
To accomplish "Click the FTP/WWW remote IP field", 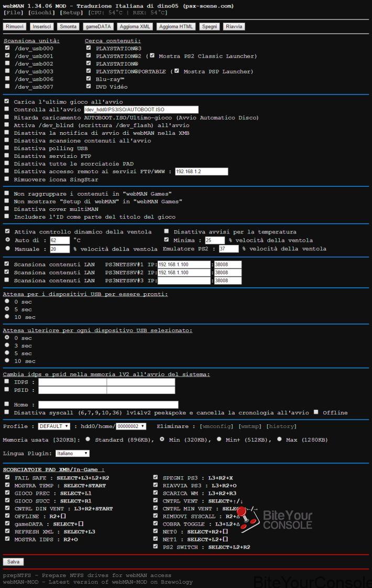I will click(x=202, y=172).
